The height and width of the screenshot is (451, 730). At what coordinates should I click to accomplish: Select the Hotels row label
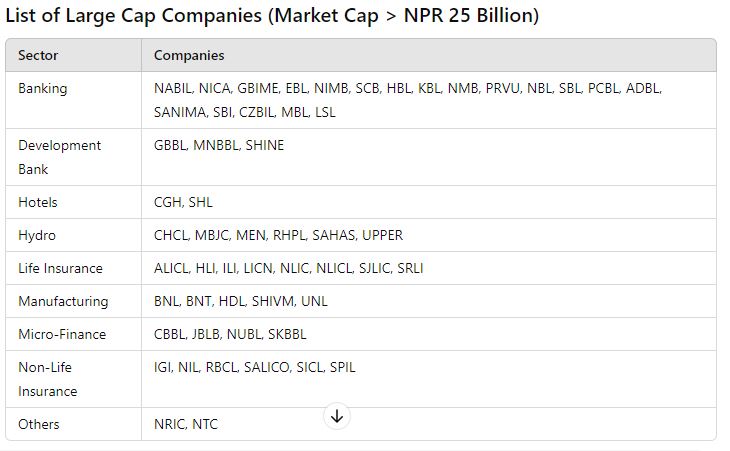tap(38, 202)
